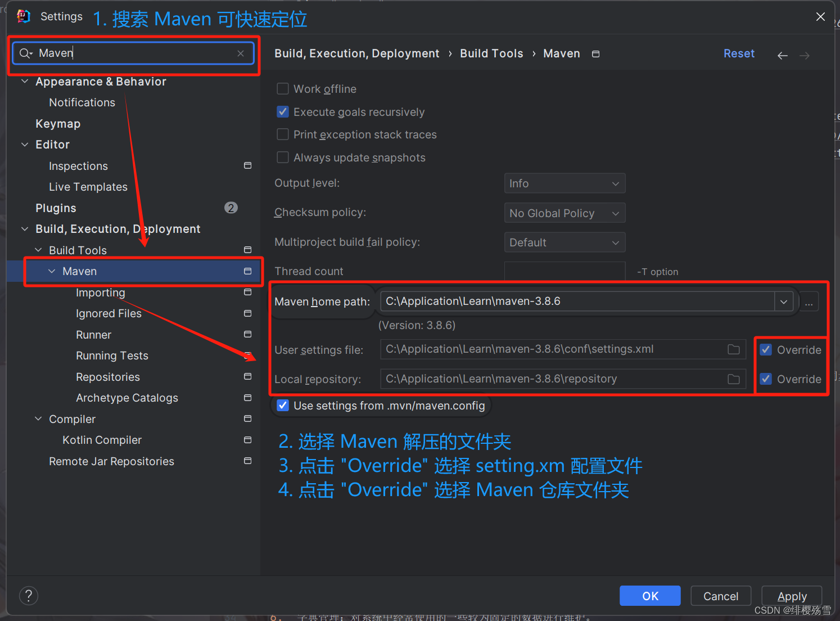Click project icon on Kotlin Compiler row
The width and height of the screenshot is (840, 621).
tap(247, 440)
